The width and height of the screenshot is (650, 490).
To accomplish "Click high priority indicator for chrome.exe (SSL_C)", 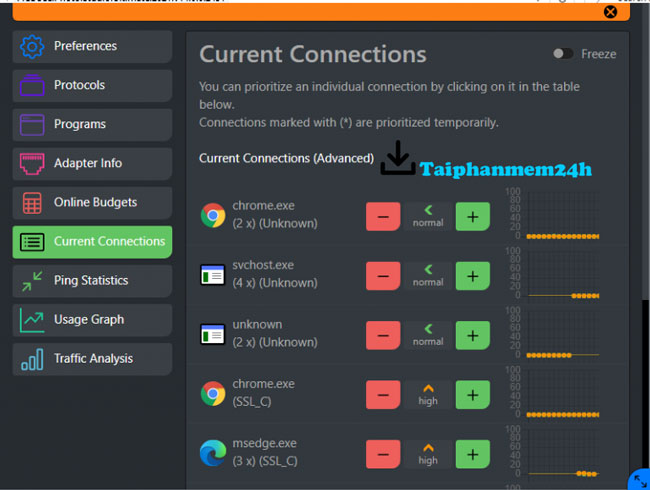I will click(428, 395).
